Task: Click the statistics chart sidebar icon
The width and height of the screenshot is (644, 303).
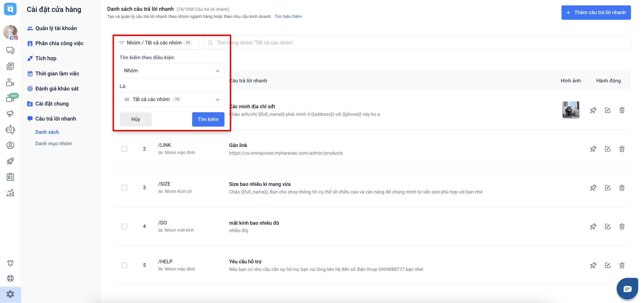Action: (10, 193)
